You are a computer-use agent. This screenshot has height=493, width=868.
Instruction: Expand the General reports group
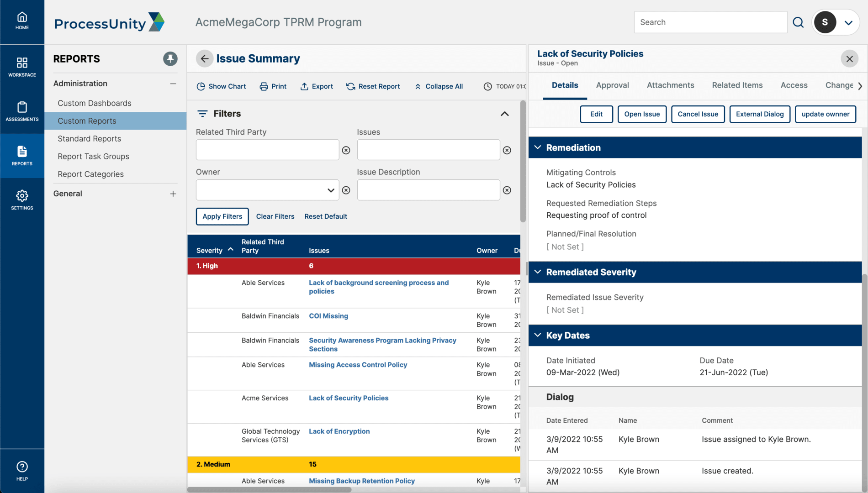[173, 194]
